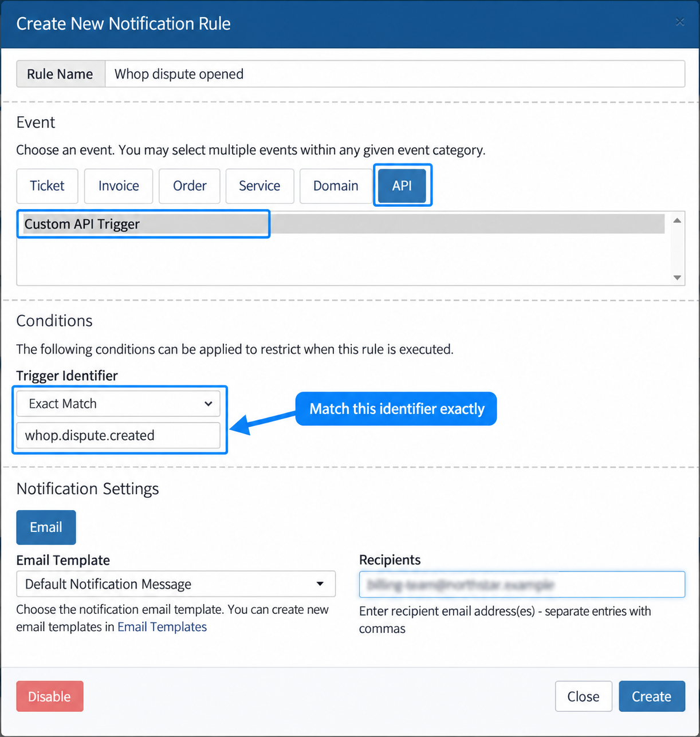
Task: Switch to the Invoice event tab
Action: 119,186
